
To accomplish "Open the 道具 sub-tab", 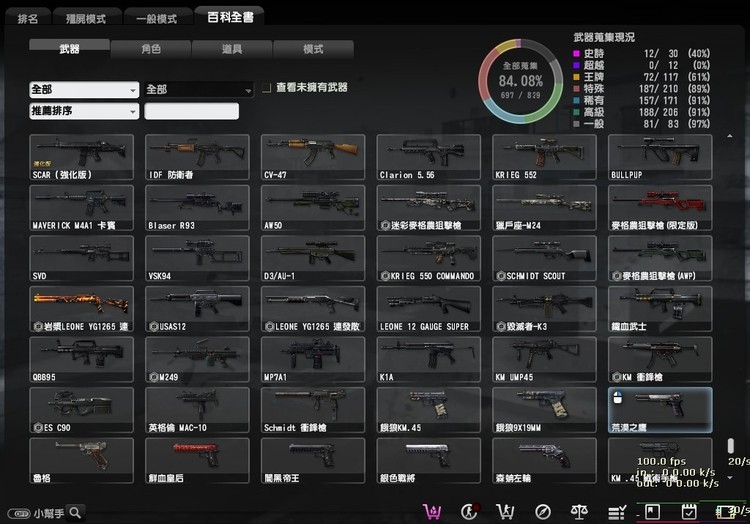I will [x=232, y=49].
